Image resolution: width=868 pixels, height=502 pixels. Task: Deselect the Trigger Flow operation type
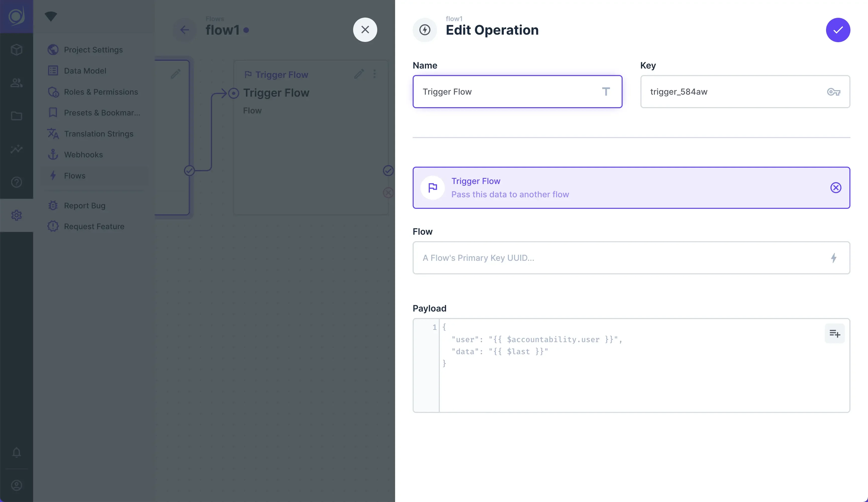coord(835,188)
